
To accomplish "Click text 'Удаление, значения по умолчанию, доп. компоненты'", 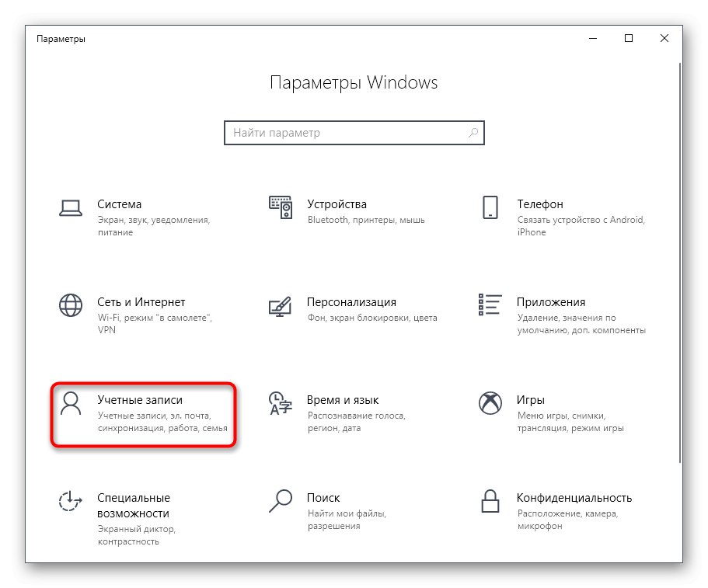I will click(x=581, y=324).
